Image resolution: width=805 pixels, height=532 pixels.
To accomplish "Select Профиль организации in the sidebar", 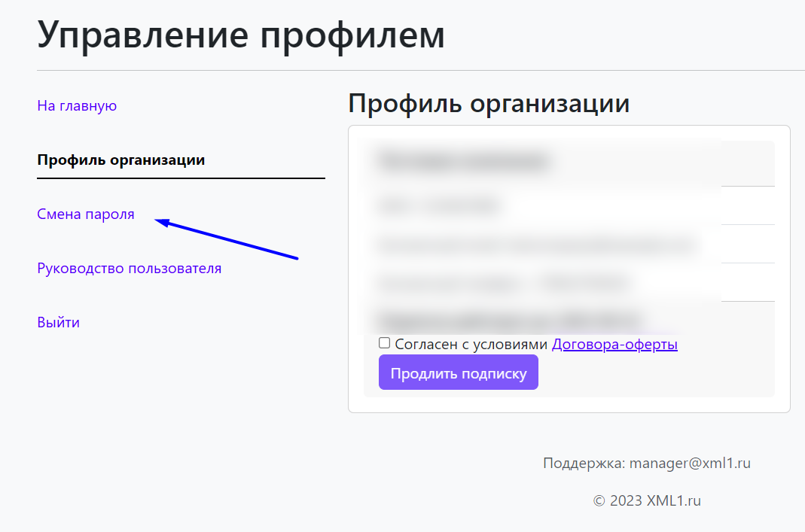I will pyautogui.click(x=120, y=160).
